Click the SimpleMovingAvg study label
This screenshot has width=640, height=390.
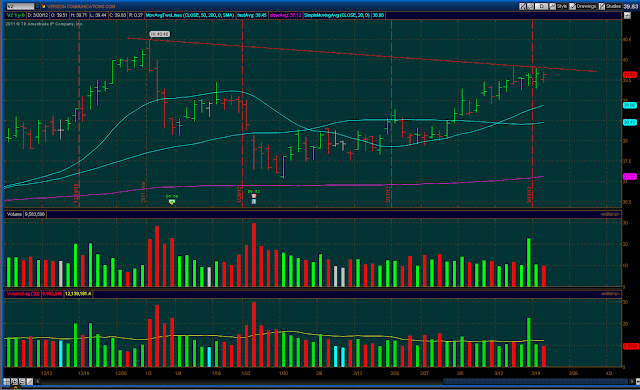click(337, 15)
